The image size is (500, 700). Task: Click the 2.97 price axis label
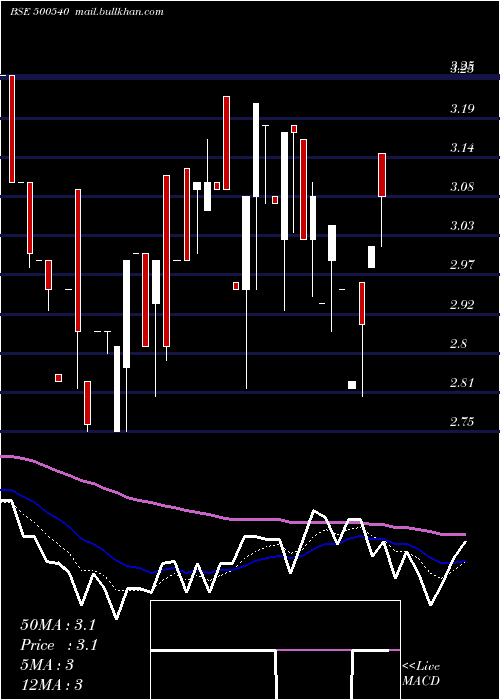pos(462,265)
